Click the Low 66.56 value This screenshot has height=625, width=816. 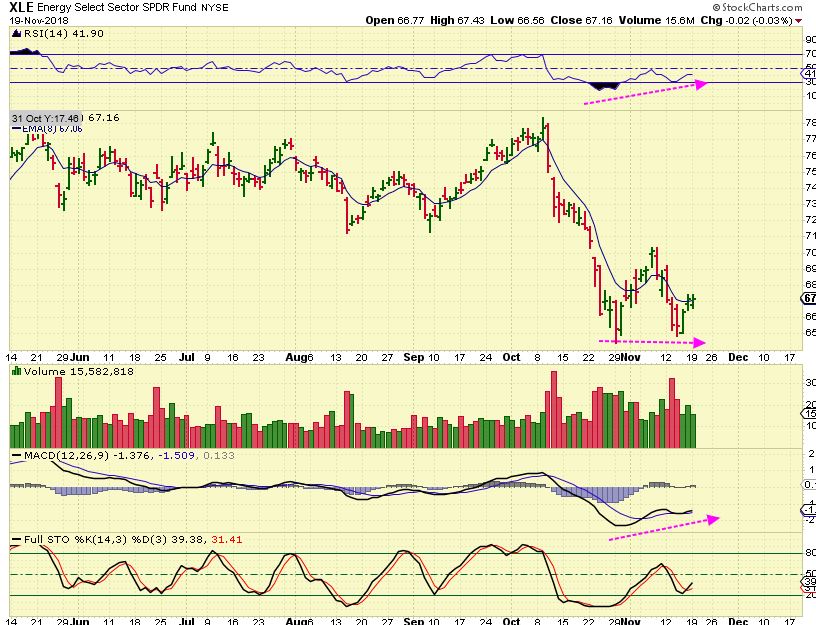tap(517, 20)
